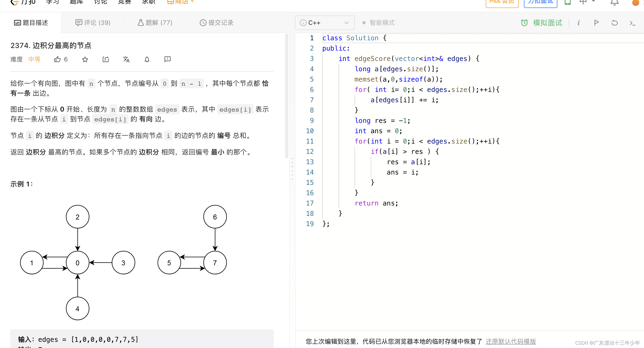The width and height of the screenshot is (644, 348).
Task: Open the 题解 (77) solutions tab
Action: (x=155, y=23)
